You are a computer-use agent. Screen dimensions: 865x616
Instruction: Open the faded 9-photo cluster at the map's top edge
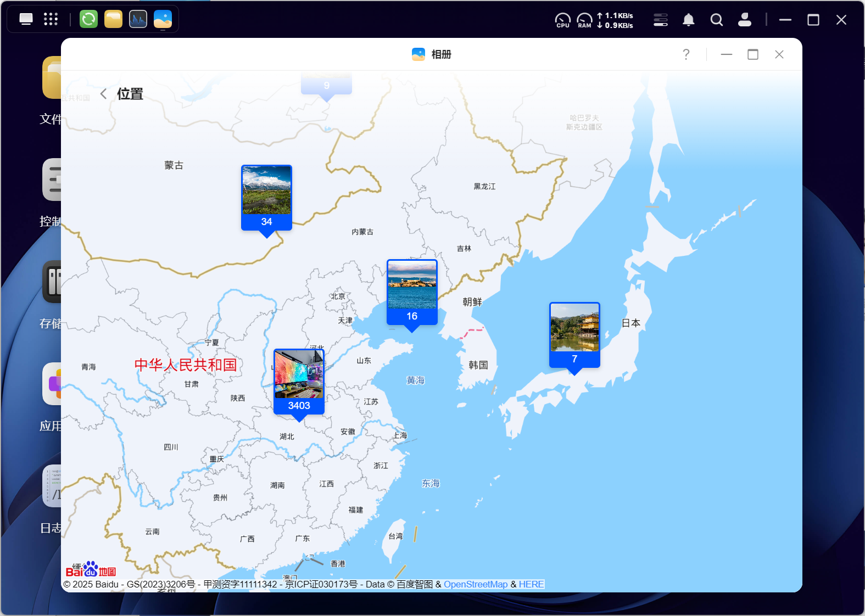326,87
